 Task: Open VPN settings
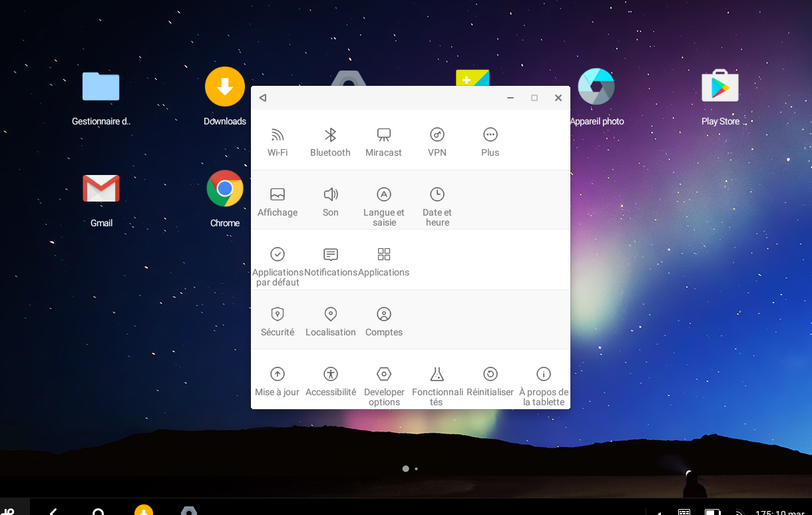437,142
